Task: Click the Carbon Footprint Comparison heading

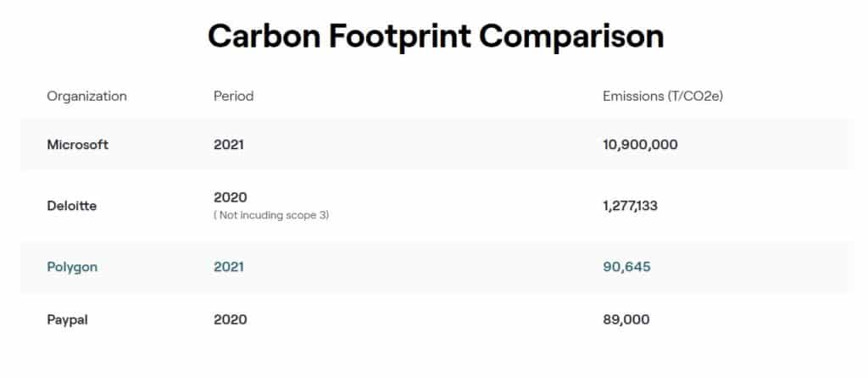Action: 436,36
